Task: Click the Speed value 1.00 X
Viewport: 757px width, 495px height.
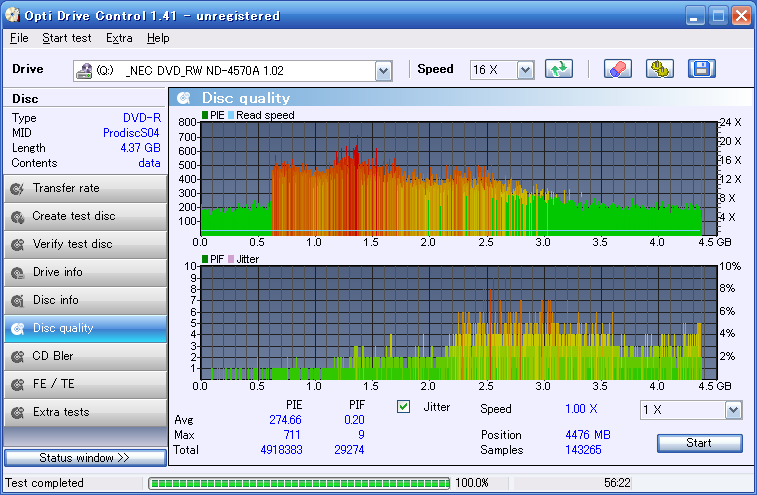Action: point(581,409)
